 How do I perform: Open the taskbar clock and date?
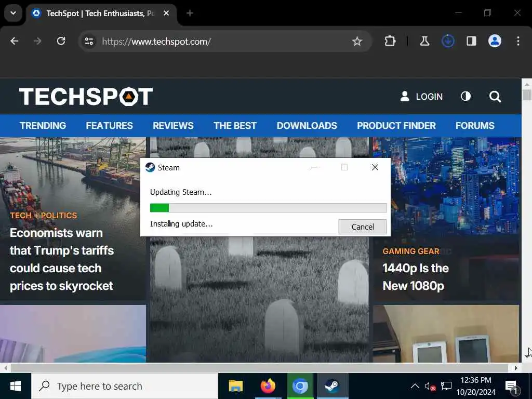pos(476,386)
